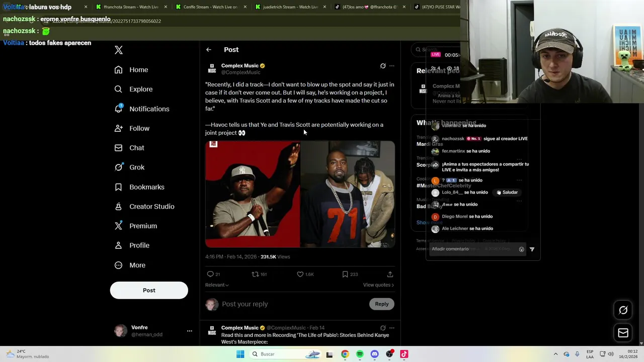The height and width of the screenshot is (362, 644).
Task: Open Spotify from the taskbar
Action: tap(360, 354)
